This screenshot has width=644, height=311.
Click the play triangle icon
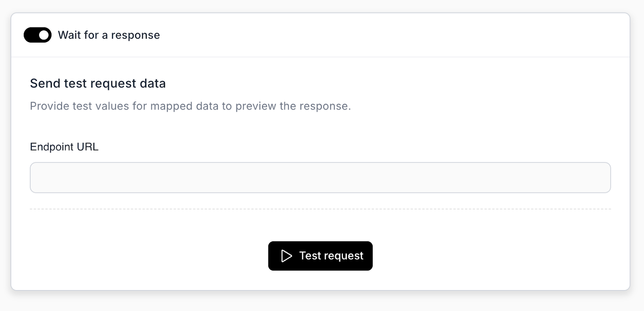click(x=286, y=256)
